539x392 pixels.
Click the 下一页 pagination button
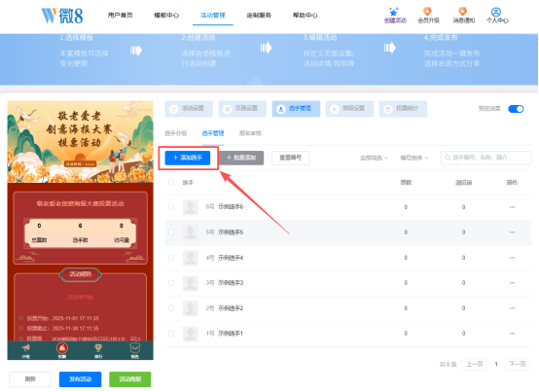point(518,364)
